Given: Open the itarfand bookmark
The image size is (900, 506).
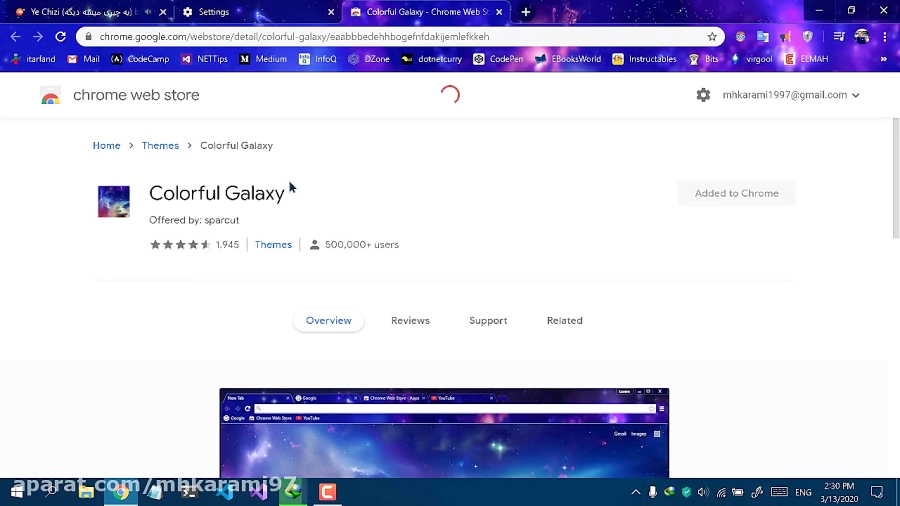Looking at the screenshot, I should pyautogui.click(x=33, y=59).
